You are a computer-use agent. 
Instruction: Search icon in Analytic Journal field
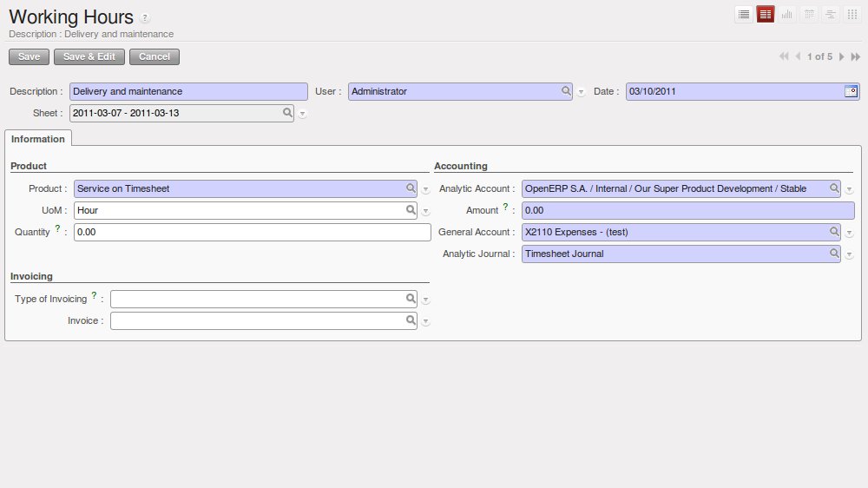(x=834, y=254)
